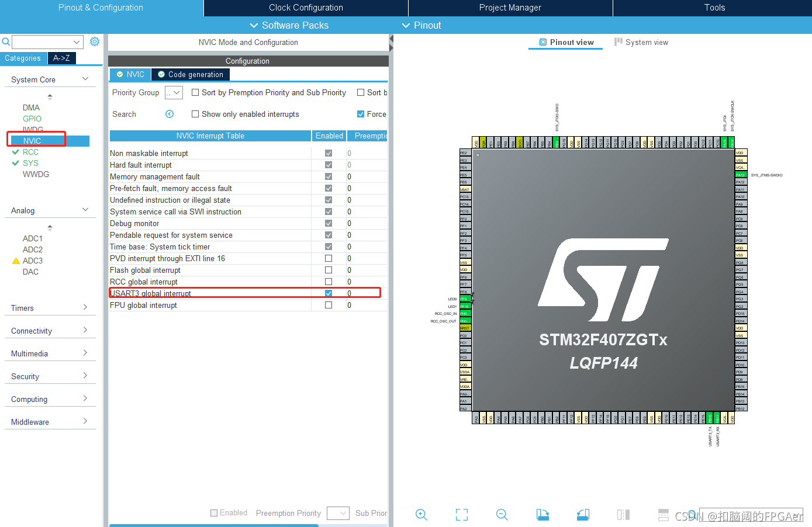Screen dimensions: 812x527
Task: Expand the Multimedia category
Action: pyautogui.click(x=85, y=353)
